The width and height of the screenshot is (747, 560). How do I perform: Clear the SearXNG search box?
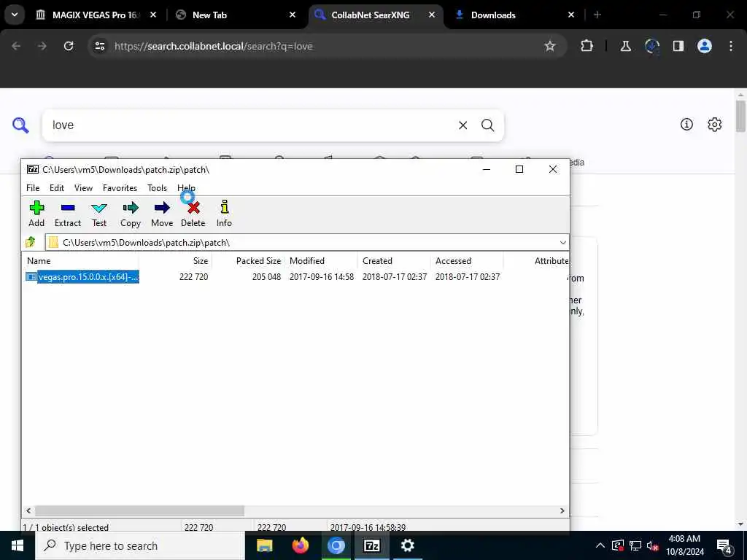click(462, 125)
